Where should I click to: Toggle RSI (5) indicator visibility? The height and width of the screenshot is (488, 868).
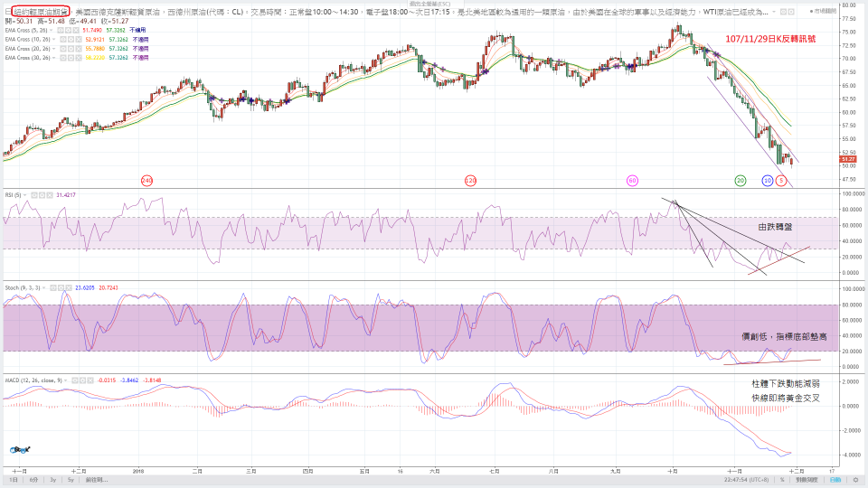click(x=34, y=194)
